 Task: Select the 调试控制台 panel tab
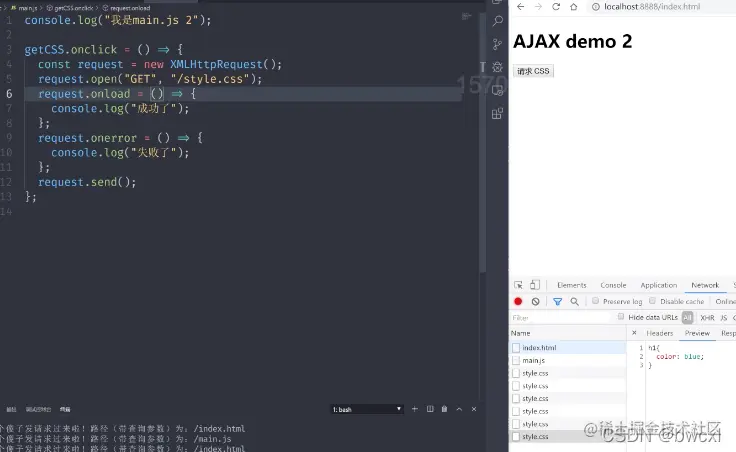(x=38, y=409)
